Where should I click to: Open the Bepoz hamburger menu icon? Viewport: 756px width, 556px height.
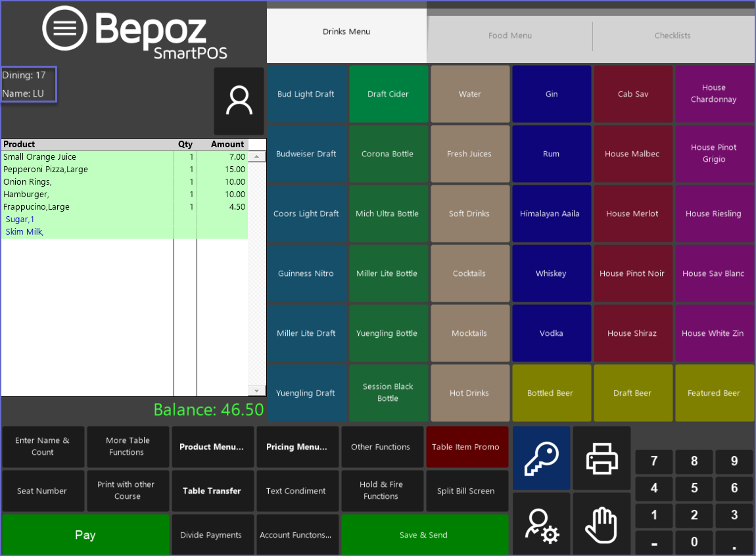coord(64,28)
